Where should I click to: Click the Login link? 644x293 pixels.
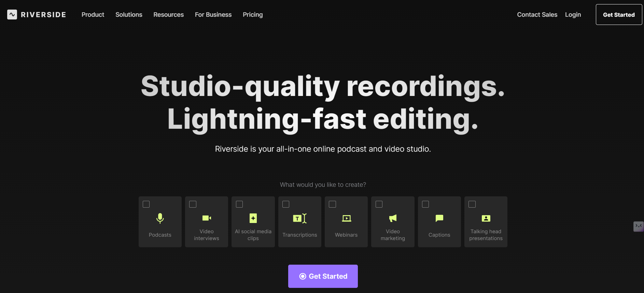click(x=573, y=15)
